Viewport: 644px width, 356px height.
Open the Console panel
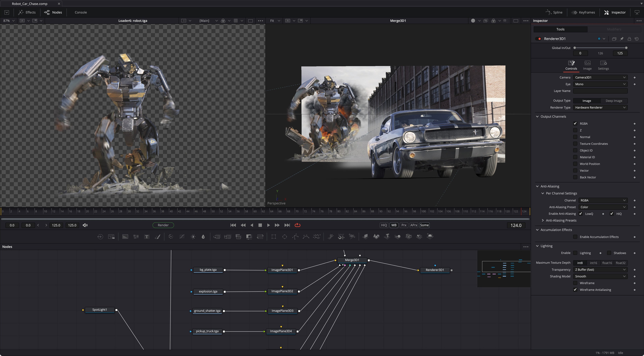pos(80,12)
